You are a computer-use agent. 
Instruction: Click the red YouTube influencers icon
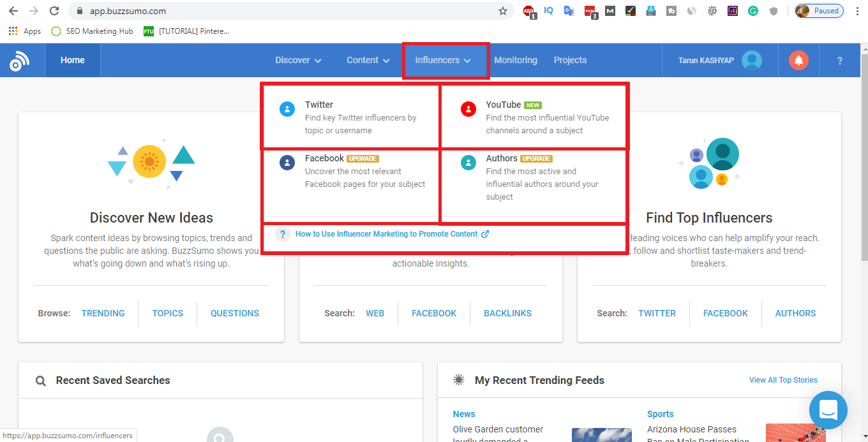click(x=468, y=109)
